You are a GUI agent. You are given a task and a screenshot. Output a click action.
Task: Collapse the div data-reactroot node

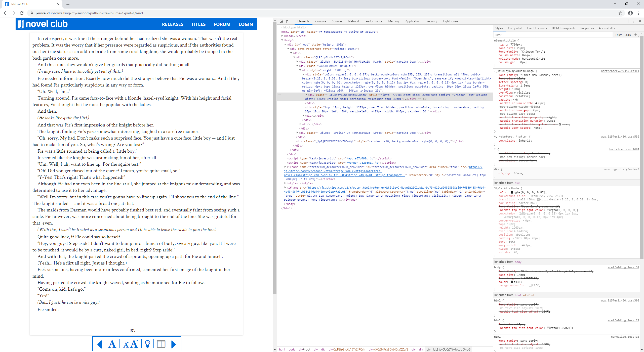pyautogui.click(x=288, y=49)
